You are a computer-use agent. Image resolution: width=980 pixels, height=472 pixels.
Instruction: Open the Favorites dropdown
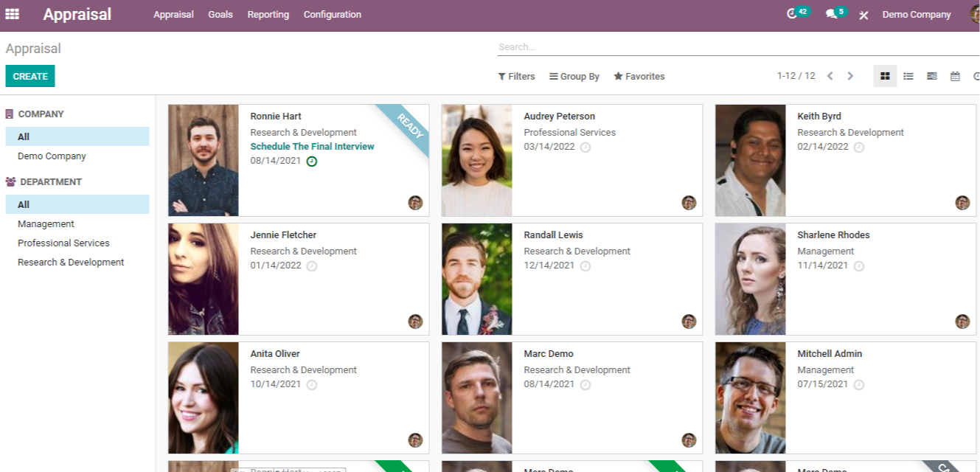[639, 77]
